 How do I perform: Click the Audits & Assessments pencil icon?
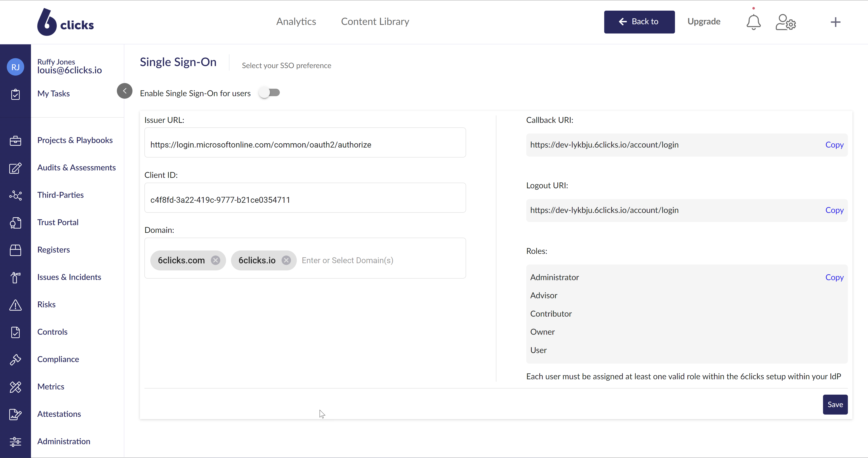(x=16, y=168)
